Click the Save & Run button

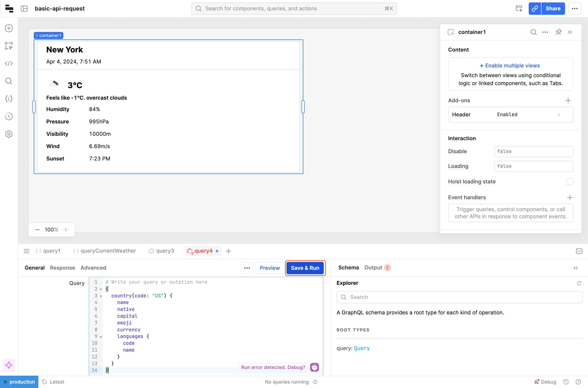(x=305, y=268)
